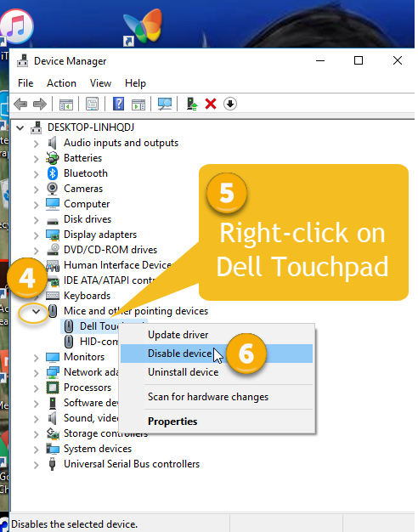
Task: Expand the System devices category
Action: coord(36,450)
